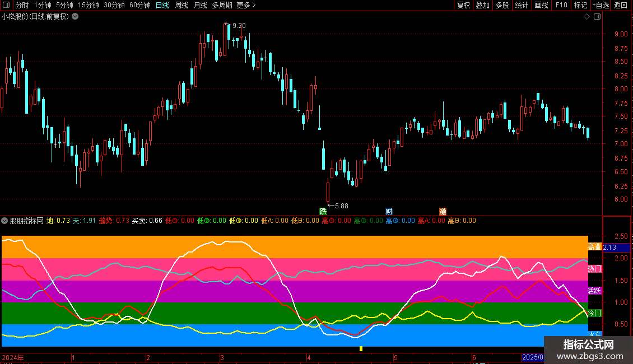Select the 15分钟 period tab
This screenshot has width=633, height=364.
pos(89,5)
